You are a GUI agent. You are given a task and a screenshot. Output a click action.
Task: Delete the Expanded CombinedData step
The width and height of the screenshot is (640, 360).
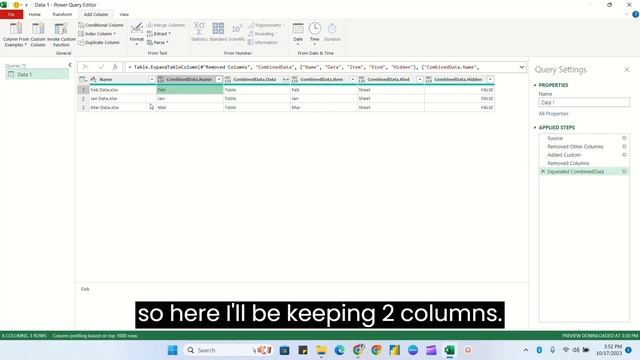point(543,171)
